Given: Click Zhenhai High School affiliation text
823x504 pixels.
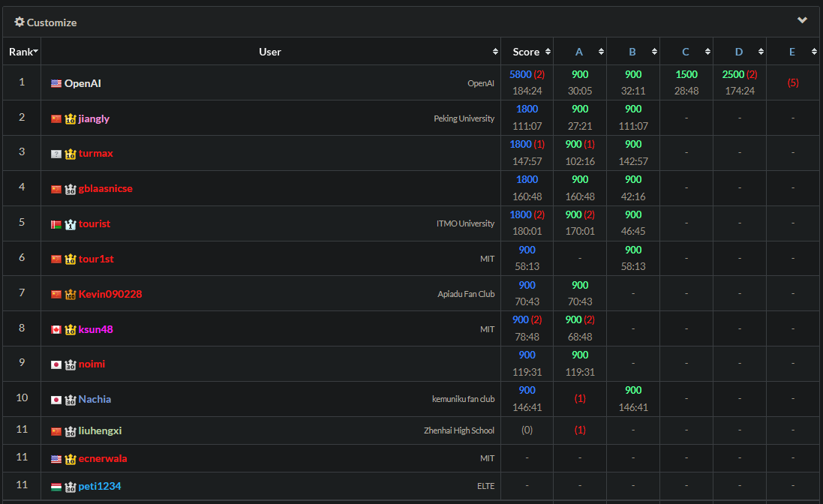Looking at the screenshot, I should tap(458, 430).
